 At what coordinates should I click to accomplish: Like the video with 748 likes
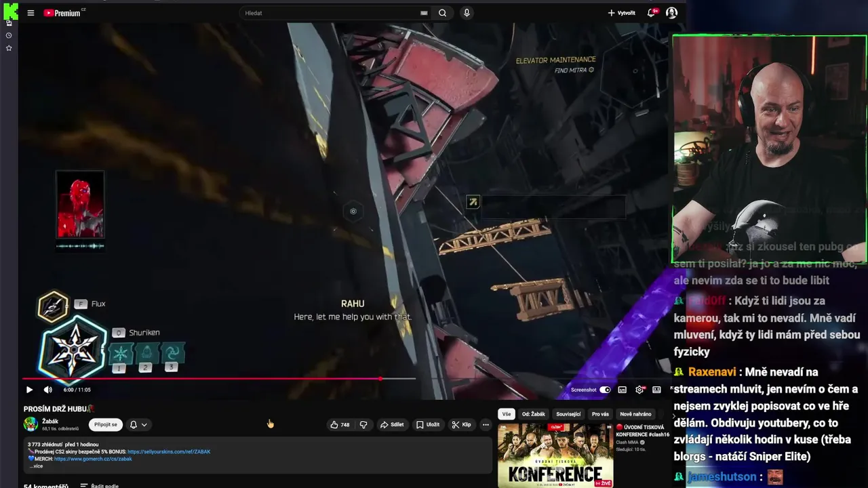340,425
